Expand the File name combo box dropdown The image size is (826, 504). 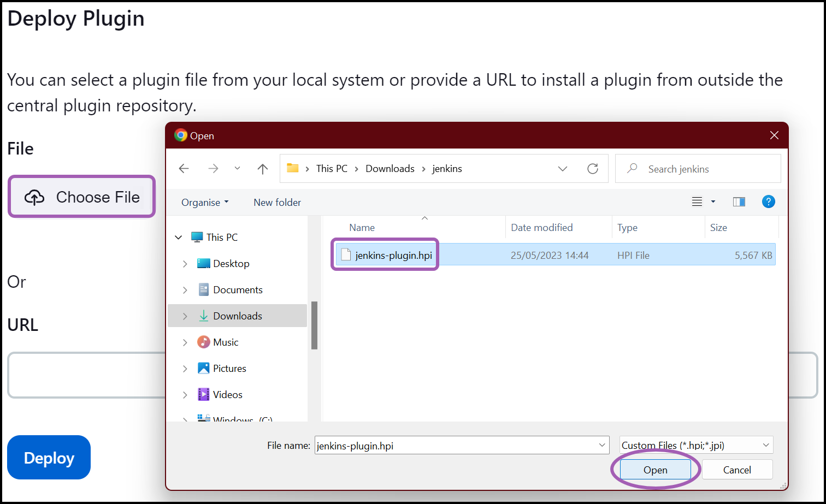click(601, 445)
